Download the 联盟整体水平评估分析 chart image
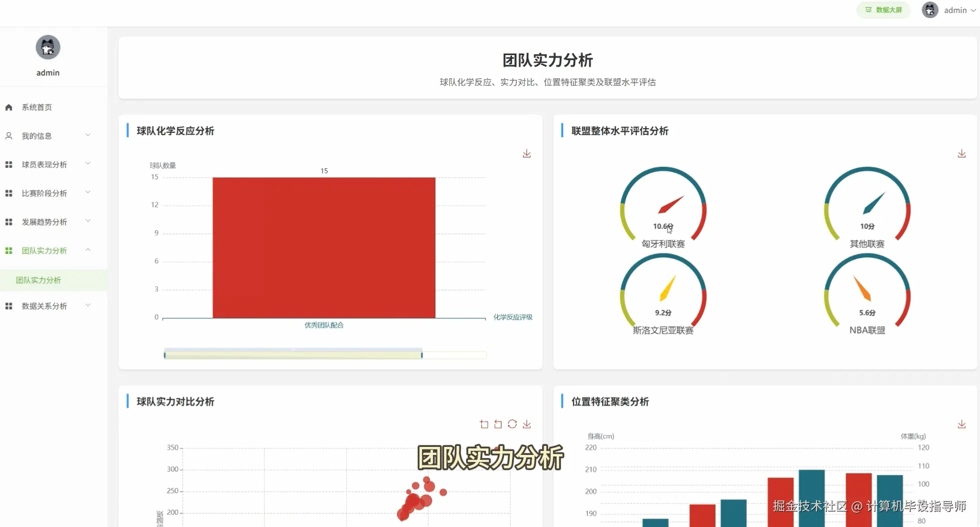This screenshot has width=980, height=527. coord(961,154)
